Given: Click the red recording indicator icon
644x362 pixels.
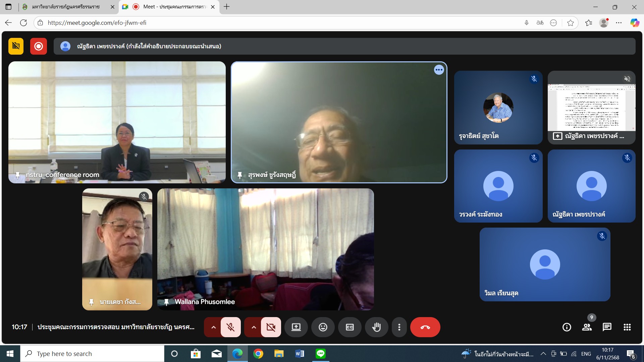Looking at the screenshot, I should (39, 46).
